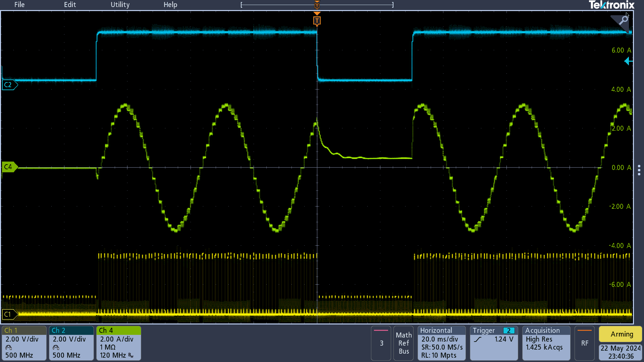Open the Utility menu
The height and width of the screenshot is (362, 644).
pos(120,4)
